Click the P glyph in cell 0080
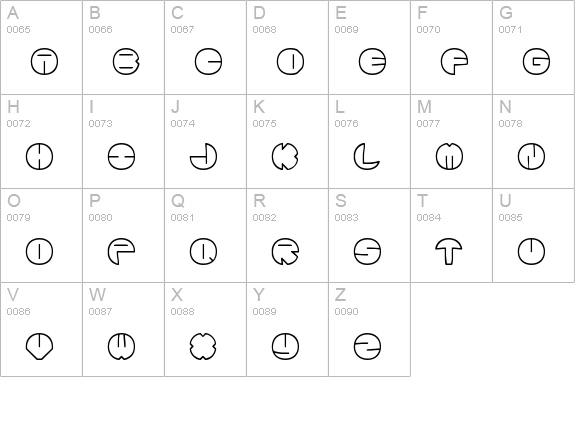This screenshot has width=575, height=421. click(x=121, y=251)
